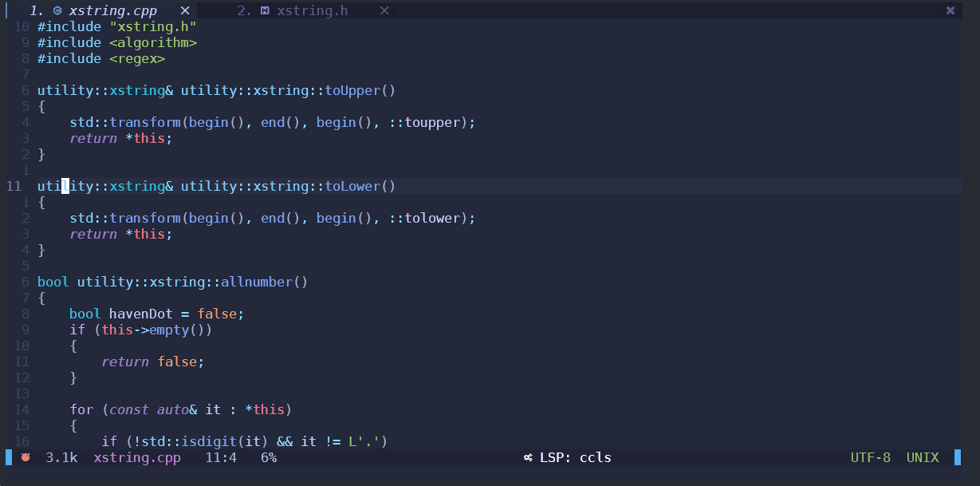The width and height of the screenshot is (980, 486).
Task: Click the 6% scroll progress indicator
Action: 267,457
